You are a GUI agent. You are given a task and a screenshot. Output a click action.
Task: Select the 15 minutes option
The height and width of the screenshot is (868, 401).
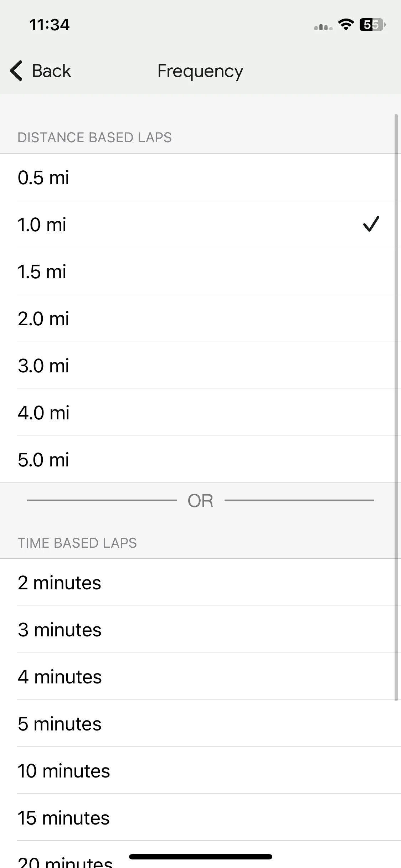pos(200,817)
